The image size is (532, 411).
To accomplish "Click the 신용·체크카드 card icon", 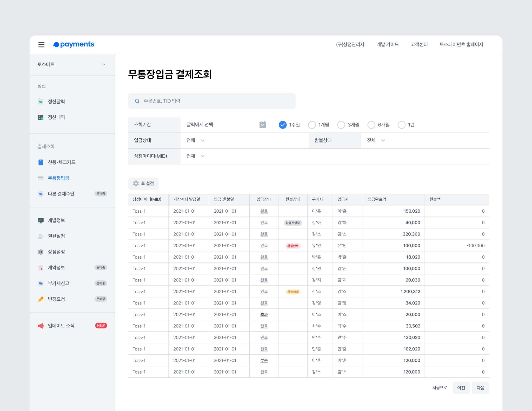I will tap(41, 162).
